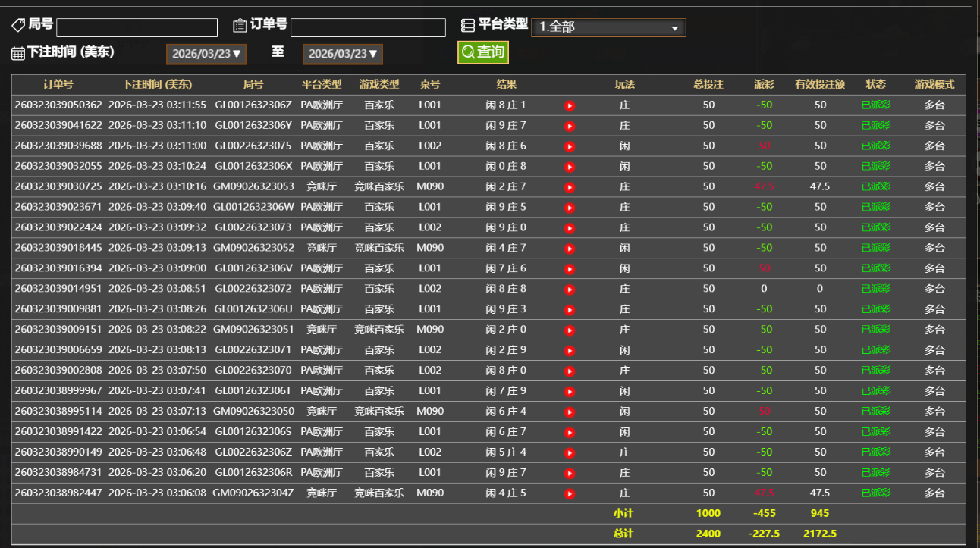Open the end date picker after 至
Image resolution: width=980 pixels, height=548 pixels.
point(342,54)
